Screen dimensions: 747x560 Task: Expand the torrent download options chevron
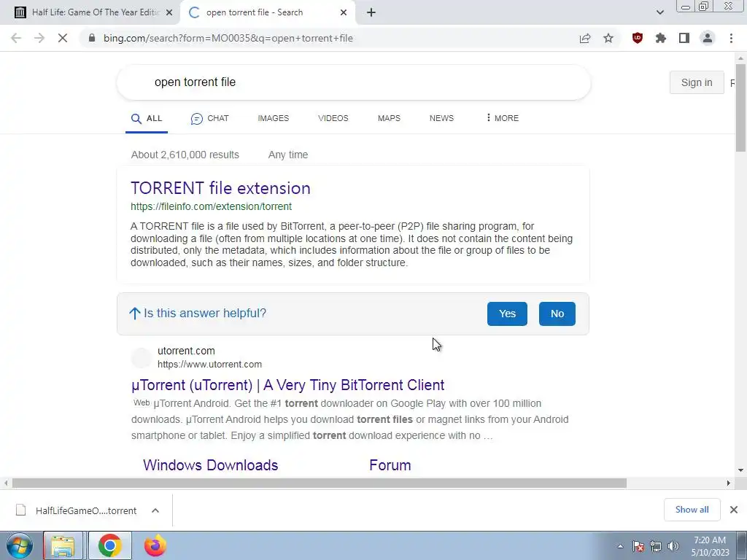click(155, 510)
